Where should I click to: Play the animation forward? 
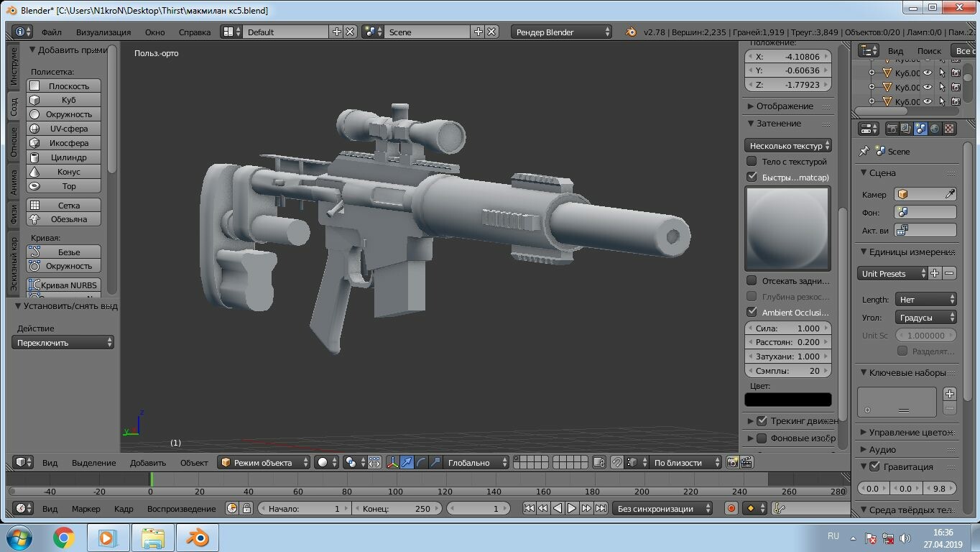coord(572,508)
